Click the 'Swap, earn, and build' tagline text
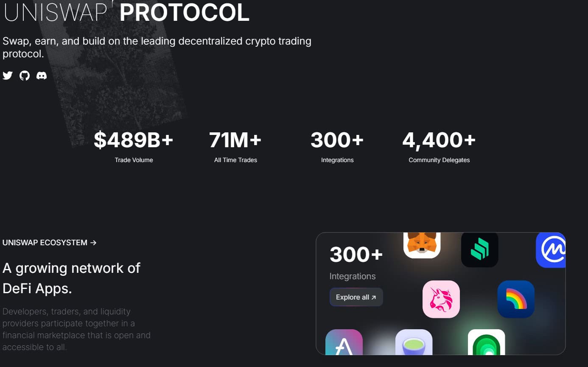The image size is (588, 367). 157,47
